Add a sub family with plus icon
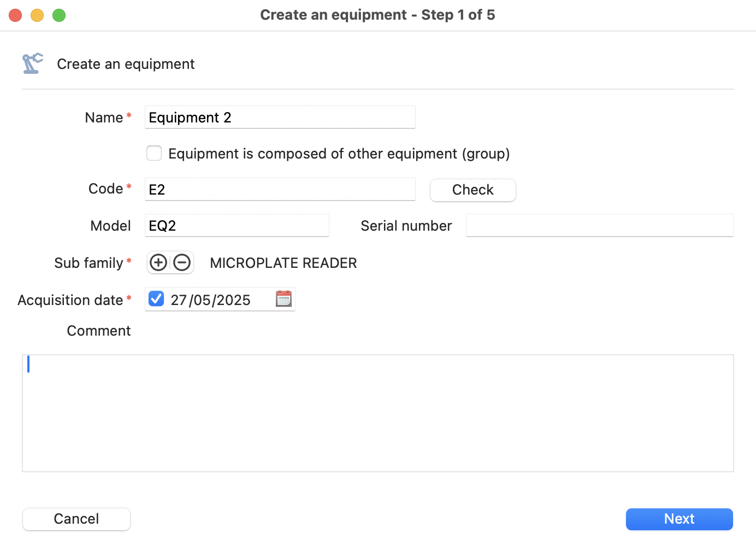The image size is (756, 551). (158, 263)
